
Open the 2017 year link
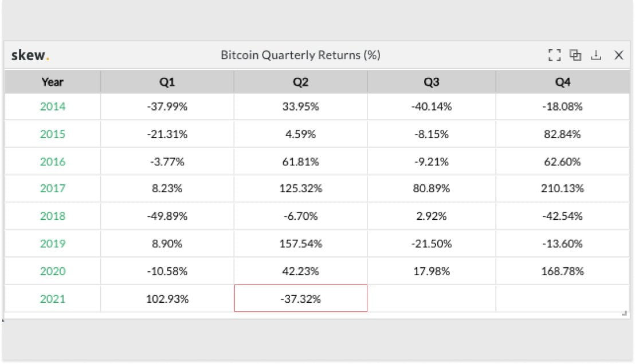tap(52, 188)
